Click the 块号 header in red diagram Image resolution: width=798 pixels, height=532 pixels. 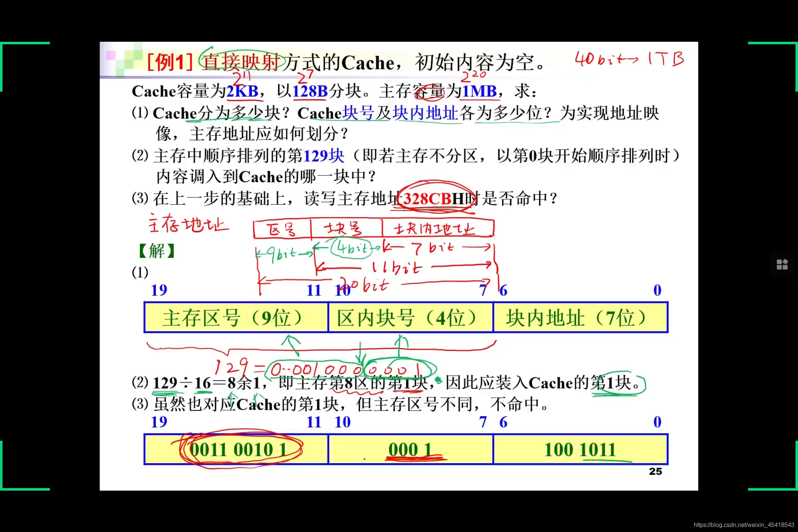(344, 228)
